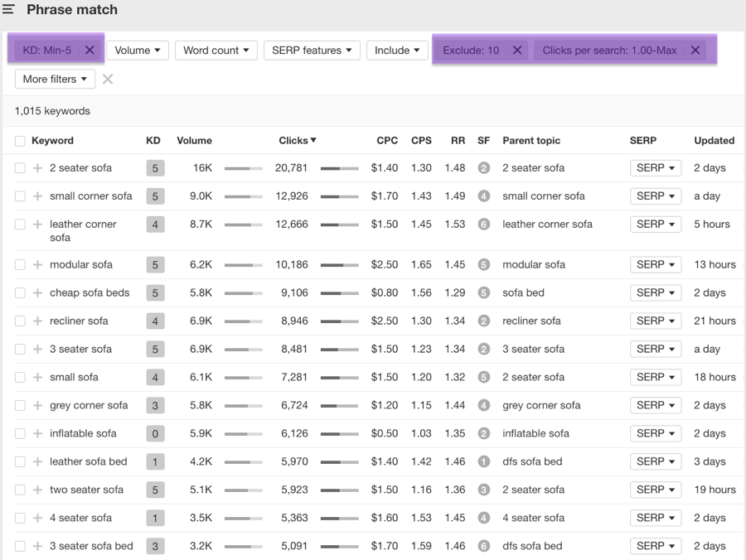This screenshot has width=746, height=560.
Task: Open the 'dfs sofa bed' parent topic link
Action: [532, 462]
